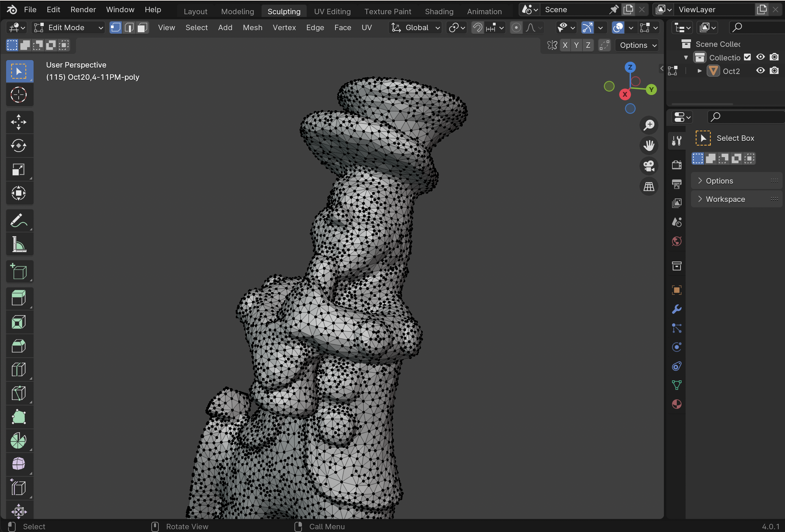This screenshot has width=785, height=532.
Task: Uncheck the Collection exclude checkbox
Action: (747, 57)
